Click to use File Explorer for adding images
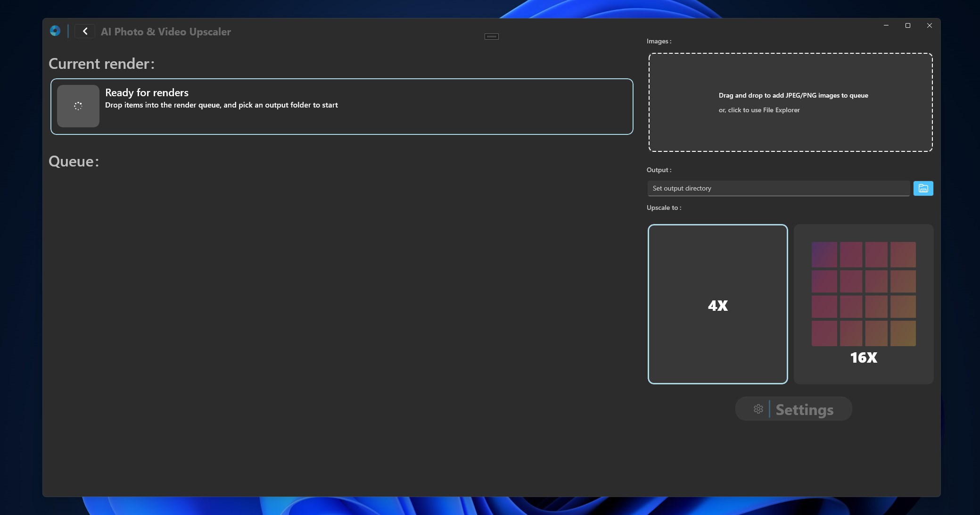 click(759, 110)
